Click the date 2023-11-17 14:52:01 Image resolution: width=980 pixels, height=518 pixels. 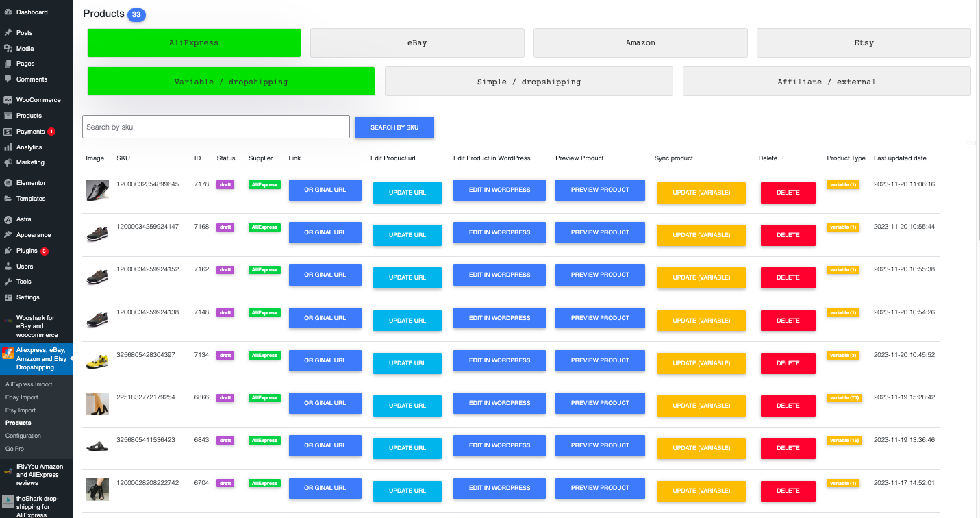coord(904,482)
